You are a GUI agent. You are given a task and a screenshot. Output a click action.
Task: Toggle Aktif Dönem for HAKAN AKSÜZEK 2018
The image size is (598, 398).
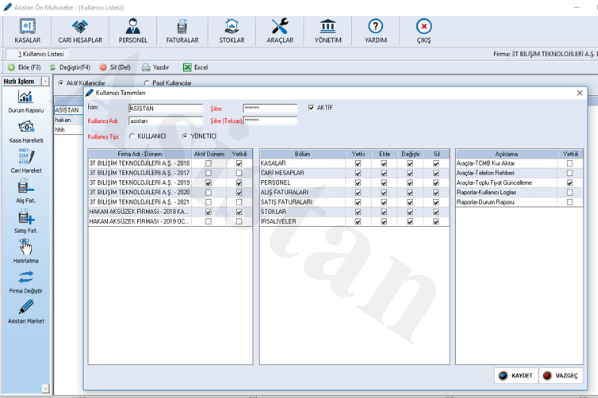(x=208, y=212)
